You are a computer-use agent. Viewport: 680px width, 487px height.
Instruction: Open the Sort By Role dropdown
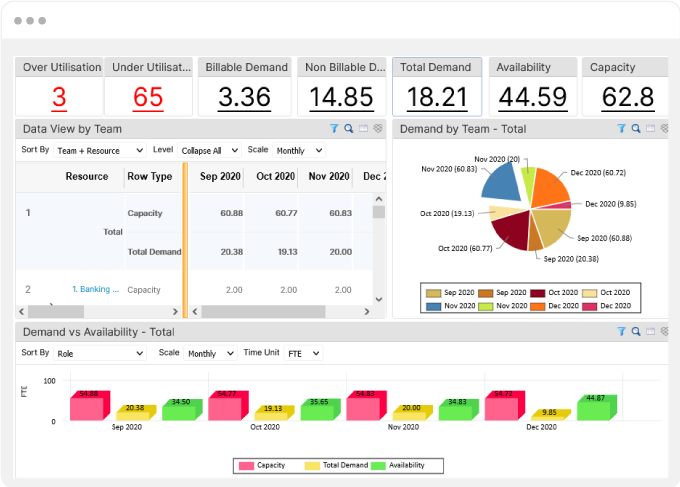(x=100, y=353)
